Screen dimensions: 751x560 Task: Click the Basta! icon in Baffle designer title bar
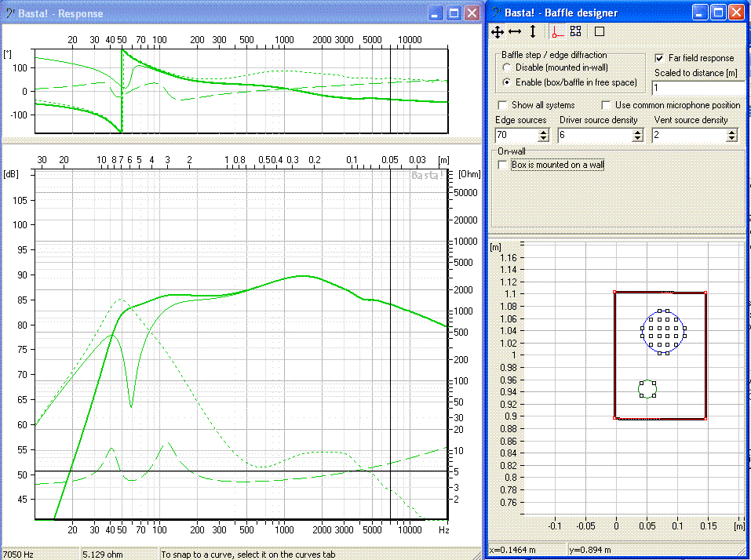coord(497,13)
